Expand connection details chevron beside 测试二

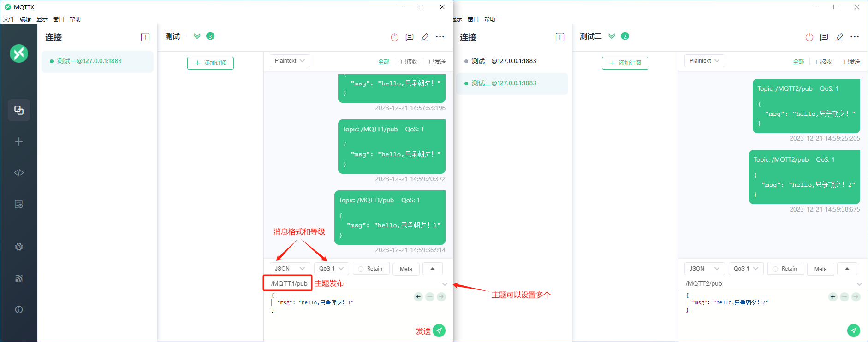pos(612,36)
